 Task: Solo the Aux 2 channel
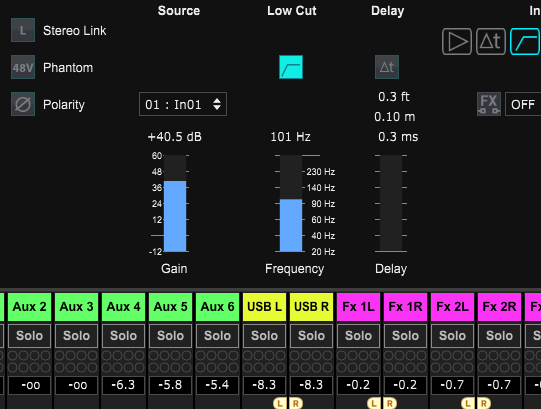[x=29, y=335]
